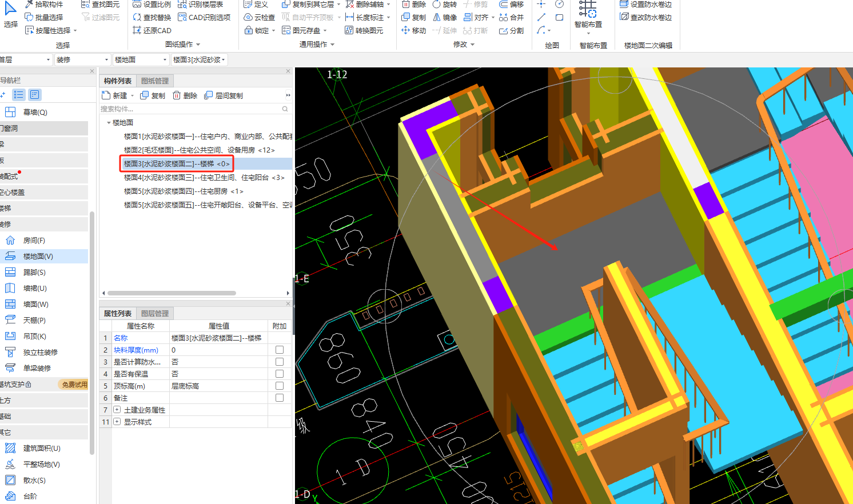The image size is (853, 504).
Task: Switch to the 图纸管理 tab
Action: click(155, 81)
